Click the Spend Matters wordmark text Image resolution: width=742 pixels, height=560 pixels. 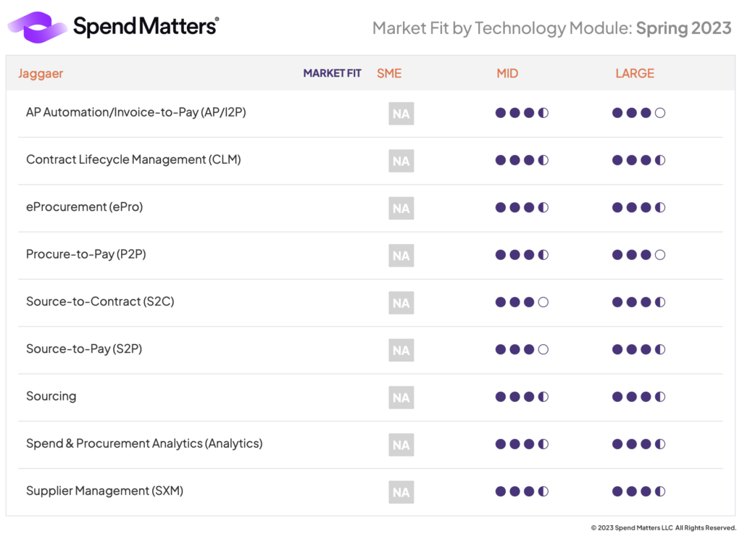click(x=146, y=26)
